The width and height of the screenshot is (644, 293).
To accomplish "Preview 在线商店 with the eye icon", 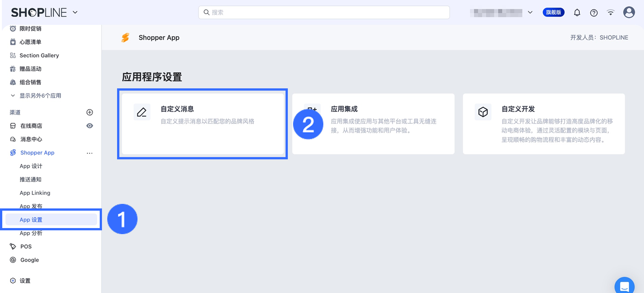I will [90, 126].
